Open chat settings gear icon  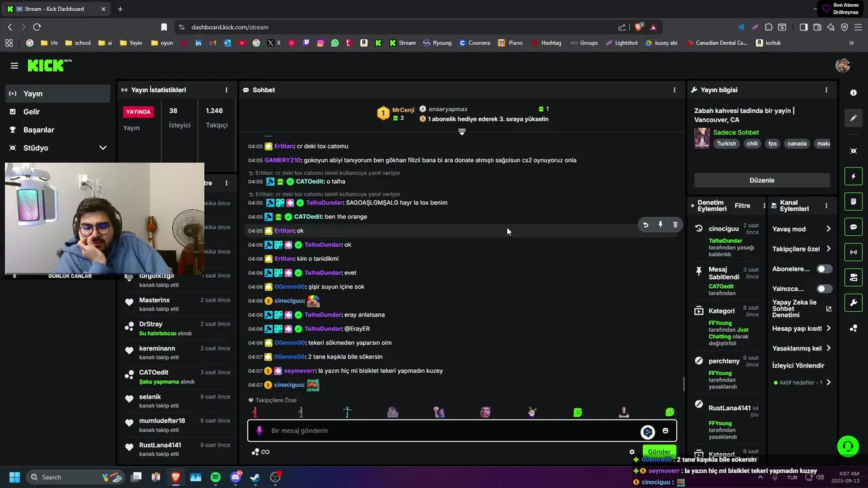(x=632, y=452)
